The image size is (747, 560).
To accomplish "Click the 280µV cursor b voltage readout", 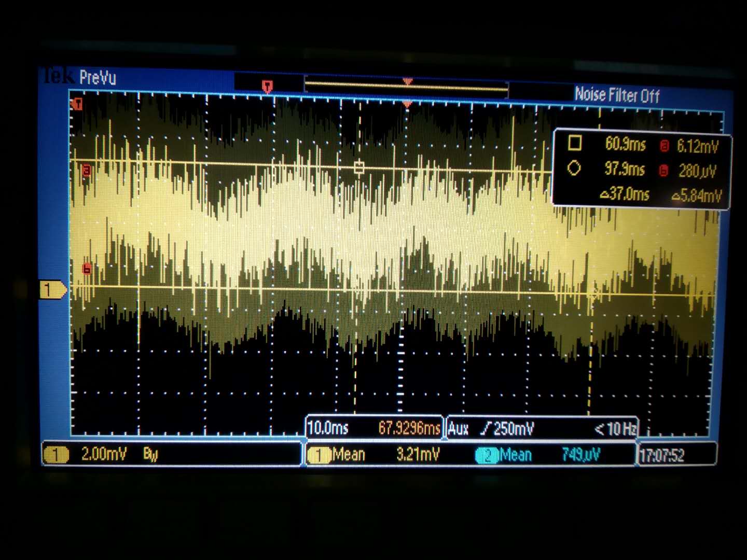I will (698, 171).
